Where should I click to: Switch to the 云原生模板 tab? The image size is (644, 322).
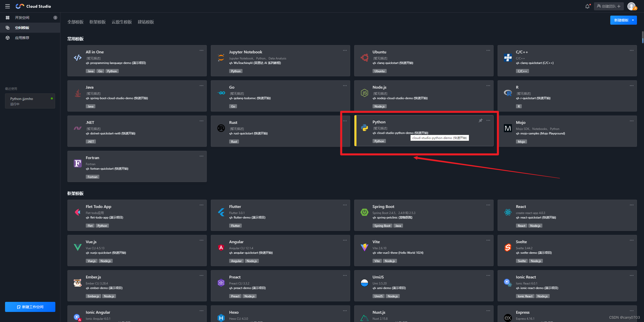coord(122,22)
